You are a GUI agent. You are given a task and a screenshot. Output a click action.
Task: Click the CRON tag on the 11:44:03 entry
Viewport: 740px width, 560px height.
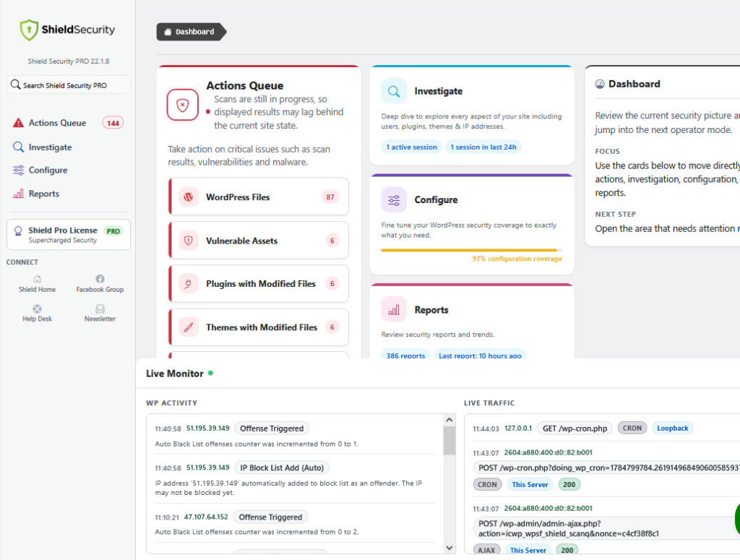pos(632,428)
